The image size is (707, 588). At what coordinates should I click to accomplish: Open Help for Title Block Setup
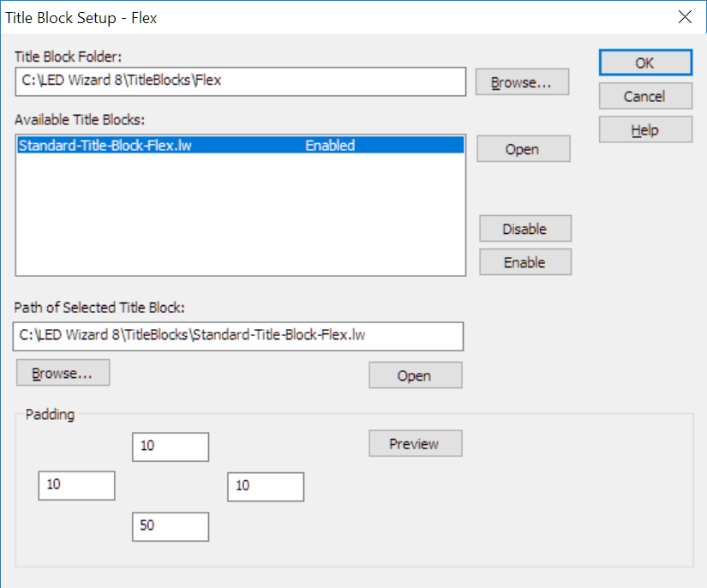(644, 129)
